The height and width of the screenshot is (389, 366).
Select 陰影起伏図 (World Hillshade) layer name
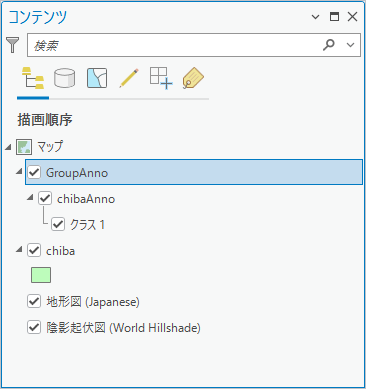point(123,328)
